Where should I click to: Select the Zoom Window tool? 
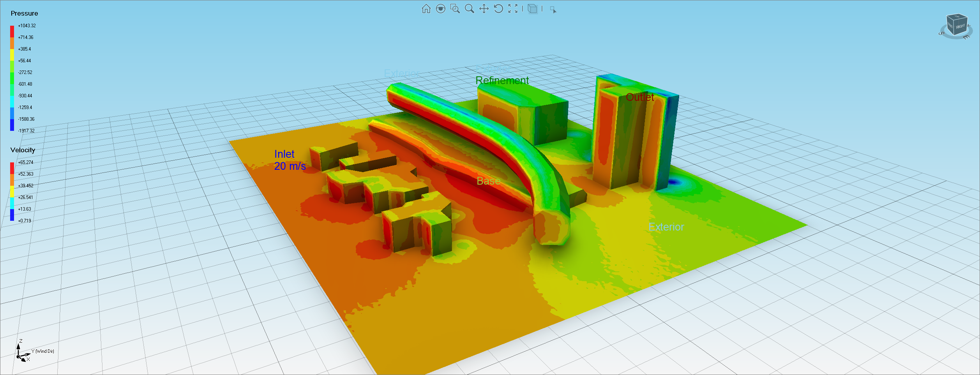(x=455, y=9)
